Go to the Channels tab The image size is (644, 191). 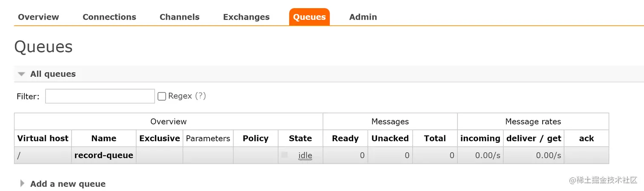179,17
